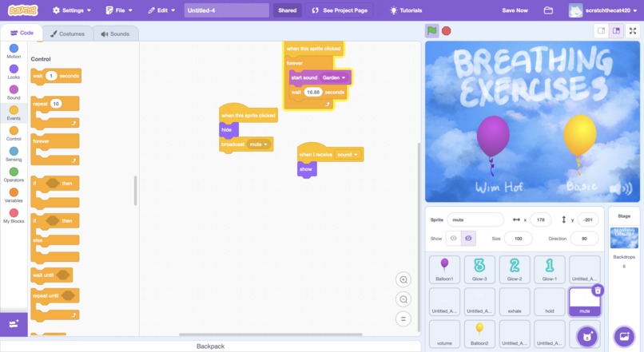
Task: Switch to Sounds tab
Action: click(x=115, y=34)
